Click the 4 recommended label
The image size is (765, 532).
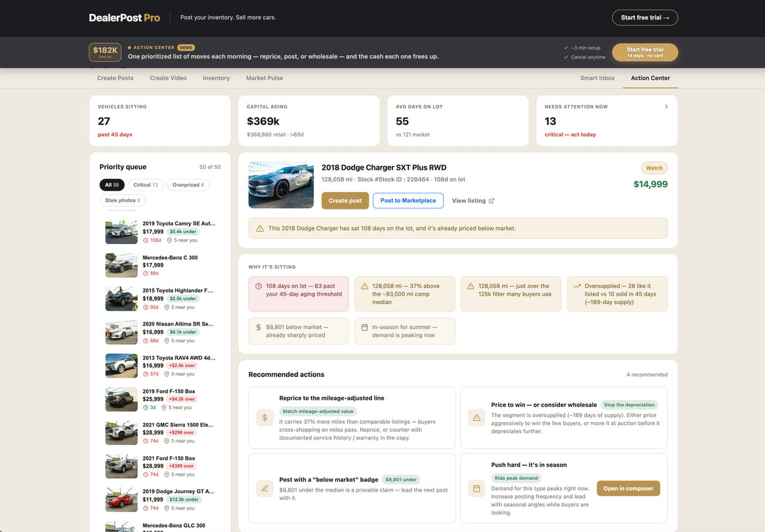pyautogui.click(x=647, y=375)
